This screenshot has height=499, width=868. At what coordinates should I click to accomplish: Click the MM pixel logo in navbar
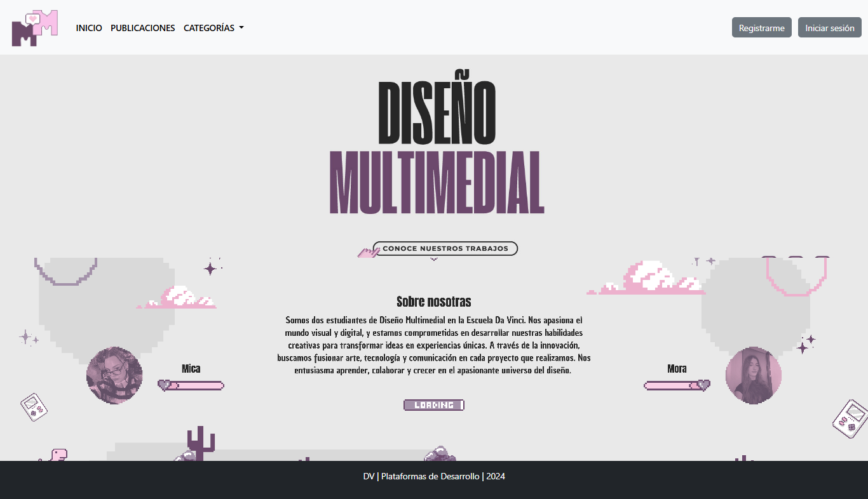coord(35,28)
